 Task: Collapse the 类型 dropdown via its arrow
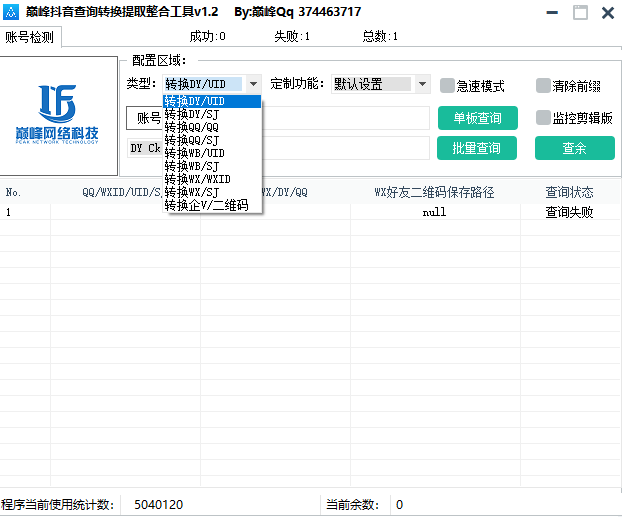tap(253, 85)
